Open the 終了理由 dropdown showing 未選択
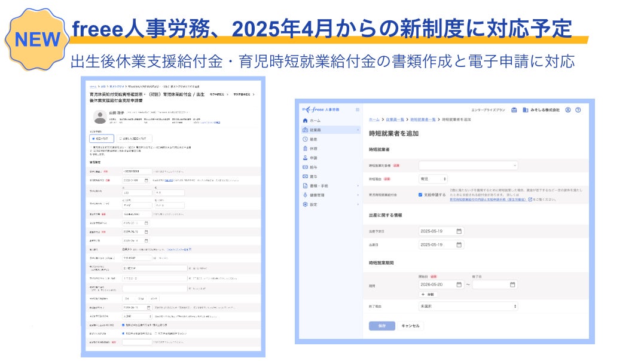The image size is (644, 361). point(468,307)
